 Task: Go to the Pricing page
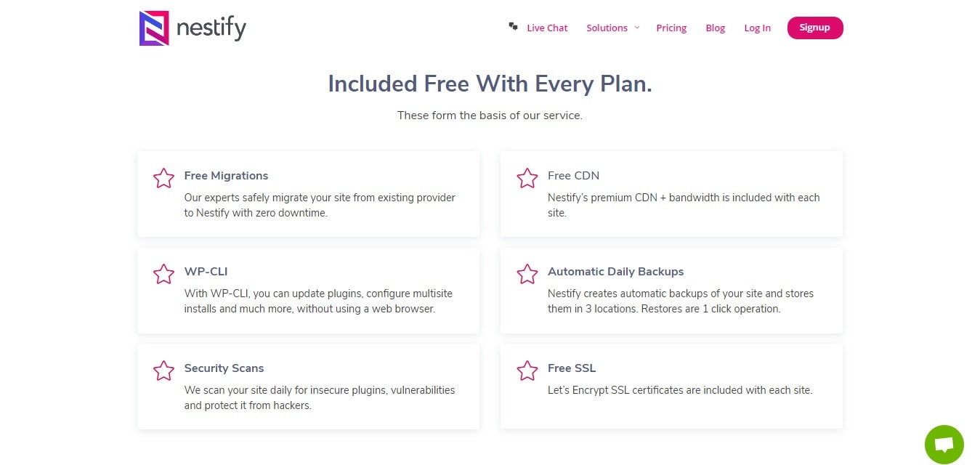671,28
